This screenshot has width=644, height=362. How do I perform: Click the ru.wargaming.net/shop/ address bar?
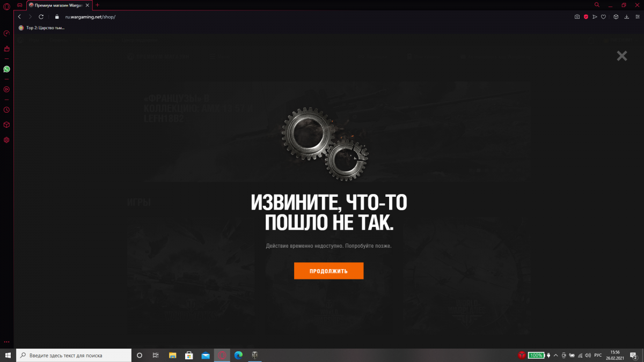click(317, 17)
